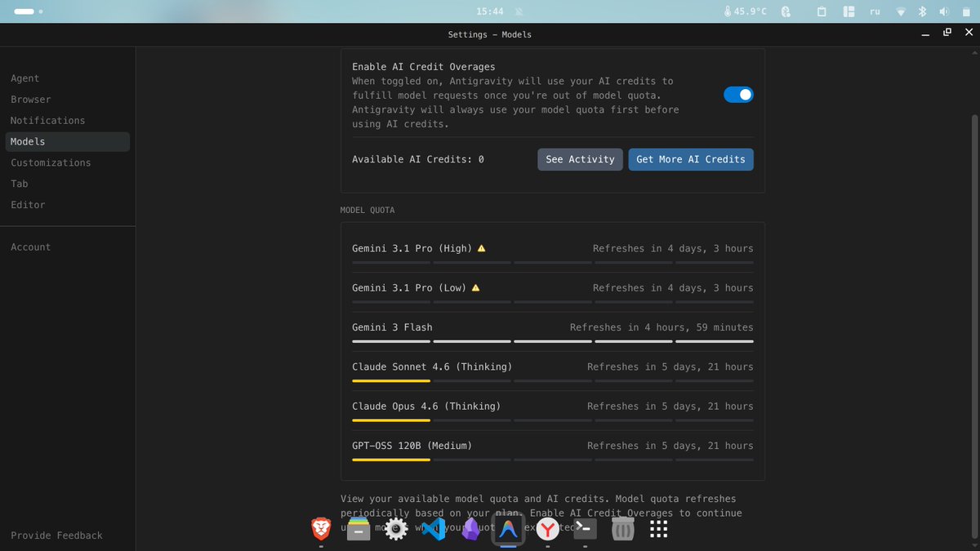Image resolution: width=980 pixels, height=551 pixels.
Task: Click the battery icon in top bar
Action: click(x=964, y=11)
